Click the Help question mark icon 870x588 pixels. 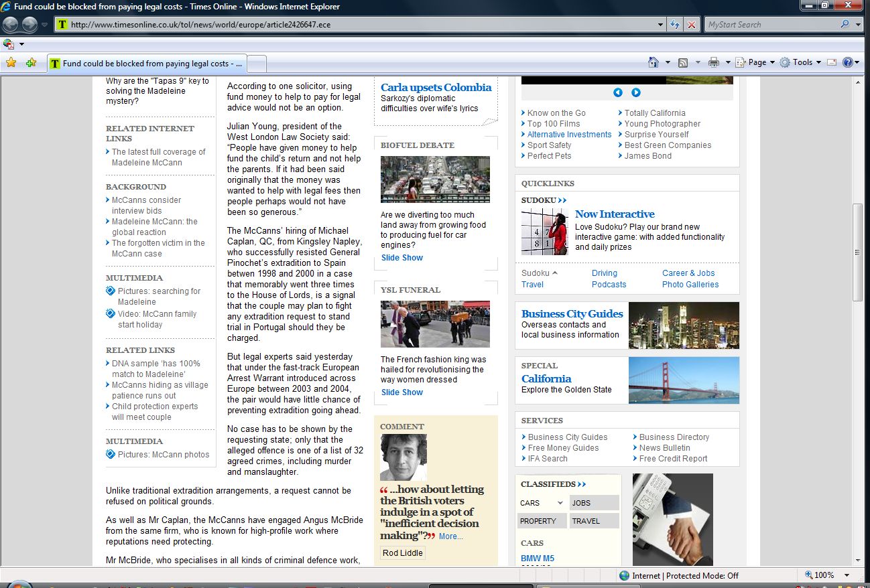coord(847,62)
